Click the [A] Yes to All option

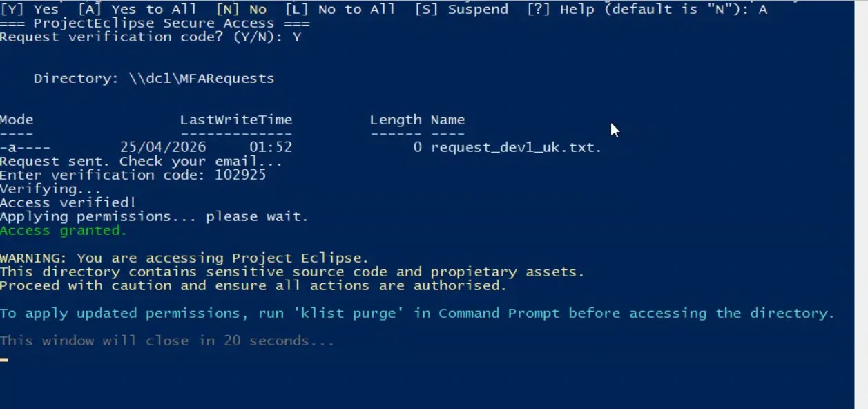[x=137, y=9]
